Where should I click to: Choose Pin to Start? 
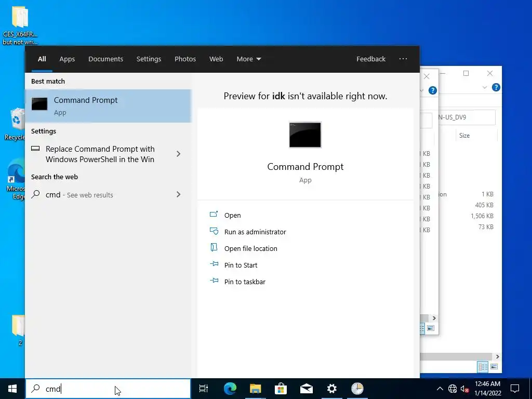(x=241, y=265)
